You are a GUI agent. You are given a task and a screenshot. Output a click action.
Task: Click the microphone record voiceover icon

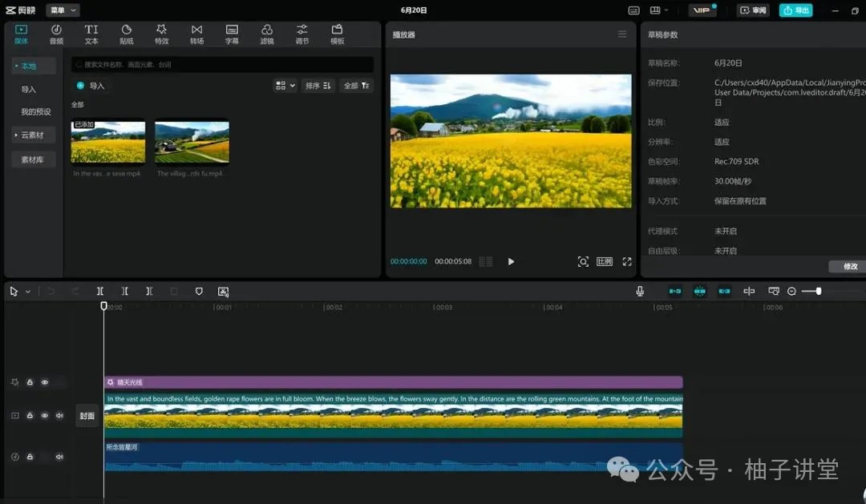click(640, 292)
